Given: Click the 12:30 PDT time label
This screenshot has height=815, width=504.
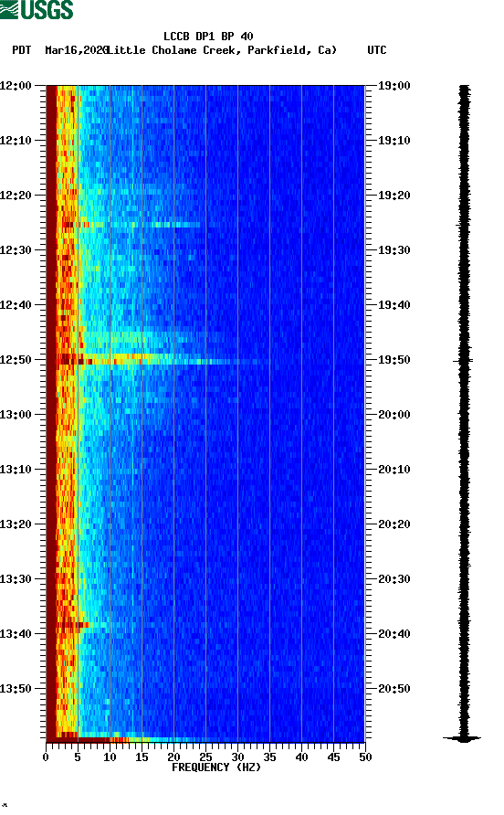Looking at the screenshot, I should [16, 250].
